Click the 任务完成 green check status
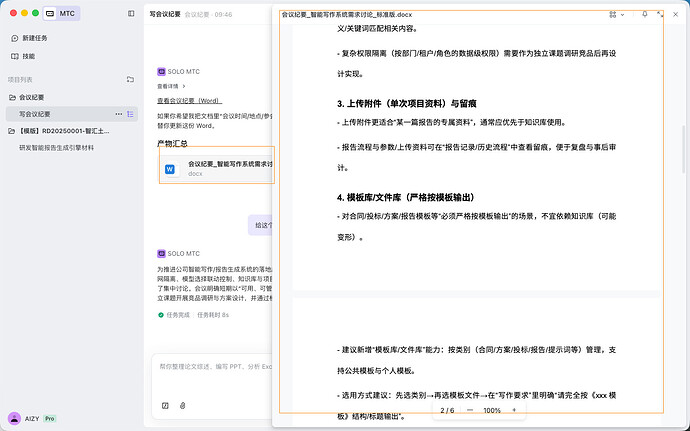This screenshot has width=690, height=431. pos(161,315)
